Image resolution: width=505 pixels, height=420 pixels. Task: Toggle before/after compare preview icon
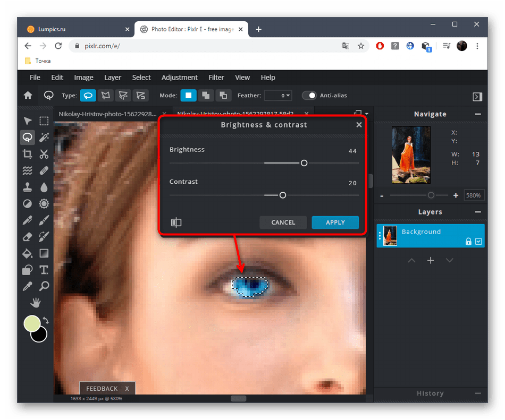pos(176,222)
